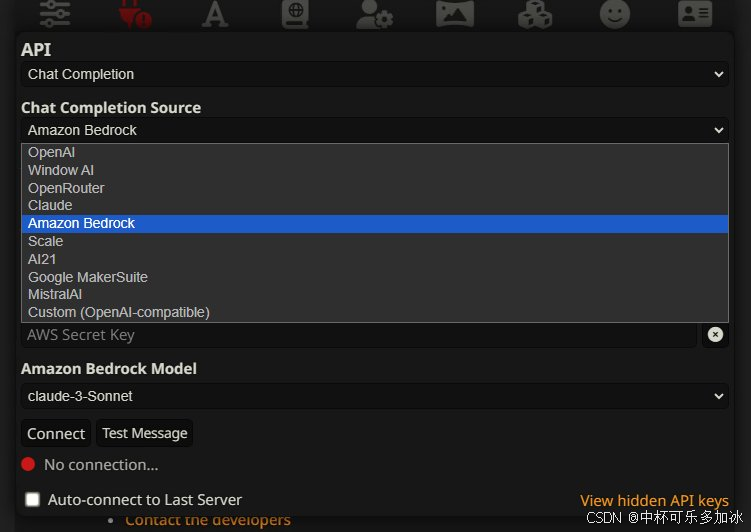Select Custom (OpenAI-compatible) option
751x532 pixels.
tap(375, 312)
